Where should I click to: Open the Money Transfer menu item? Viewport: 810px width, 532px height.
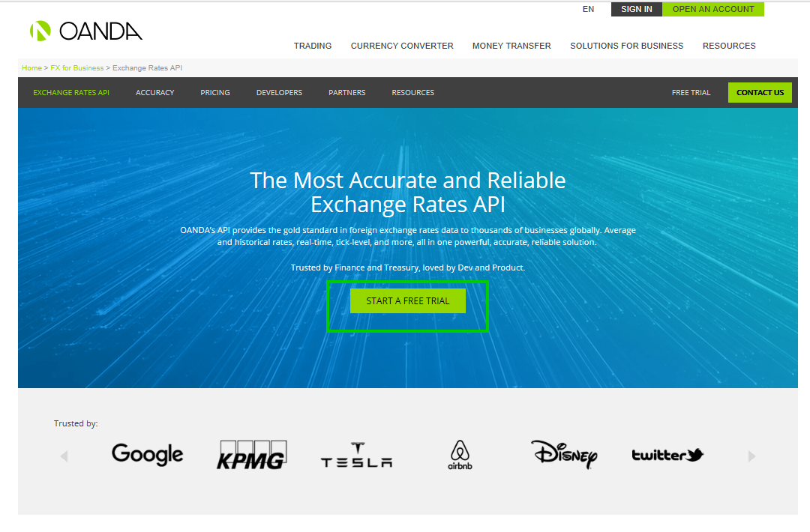pos(511,46)
